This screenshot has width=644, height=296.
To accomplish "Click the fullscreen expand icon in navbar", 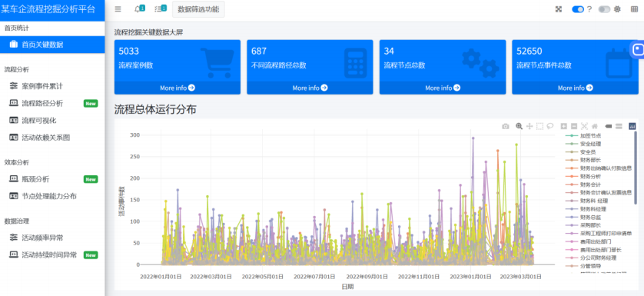I will pos(558,9).
